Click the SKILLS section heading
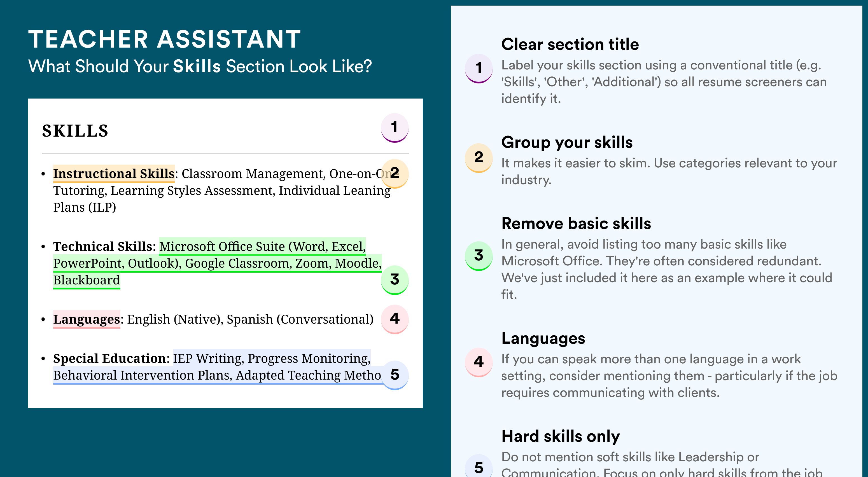 point(75,131)
